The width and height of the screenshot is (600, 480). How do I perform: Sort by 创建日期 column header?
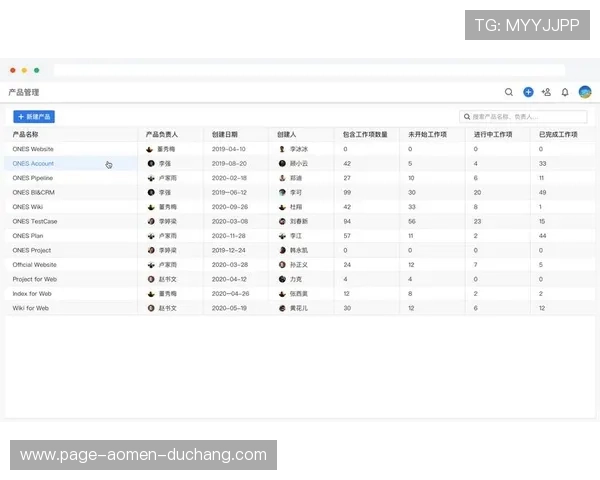(225, 134)
